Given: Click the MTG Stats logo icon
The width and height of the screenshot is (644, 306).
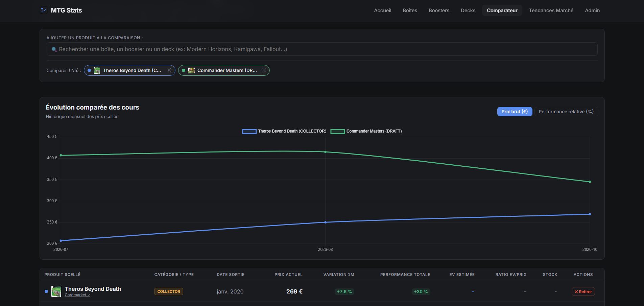Looking at the screenshot, I should [44, 10].
